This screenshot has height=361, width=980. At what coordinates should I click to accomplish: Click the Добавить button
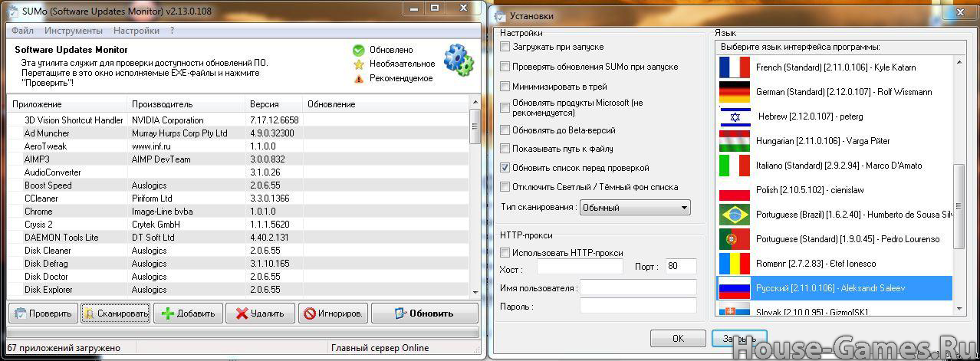(188, 313)
